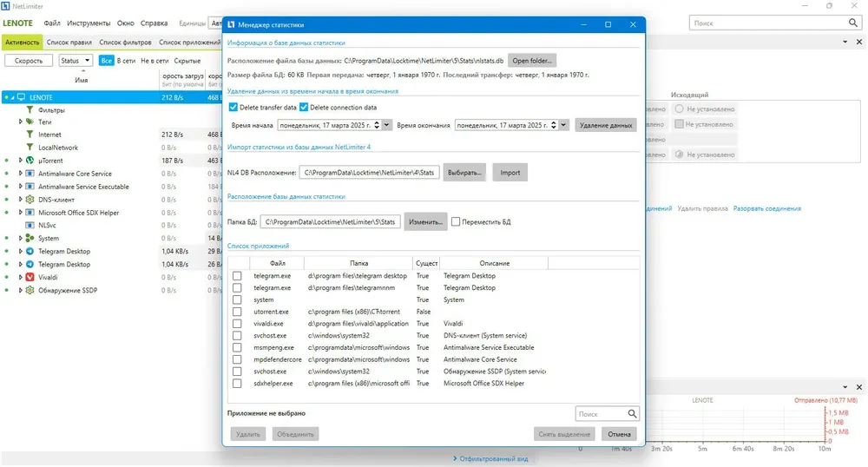Tick the checkbox for the vivaldi.exe row
The height and width of the screenshot is (467, 868).
(x=237, y=323)
